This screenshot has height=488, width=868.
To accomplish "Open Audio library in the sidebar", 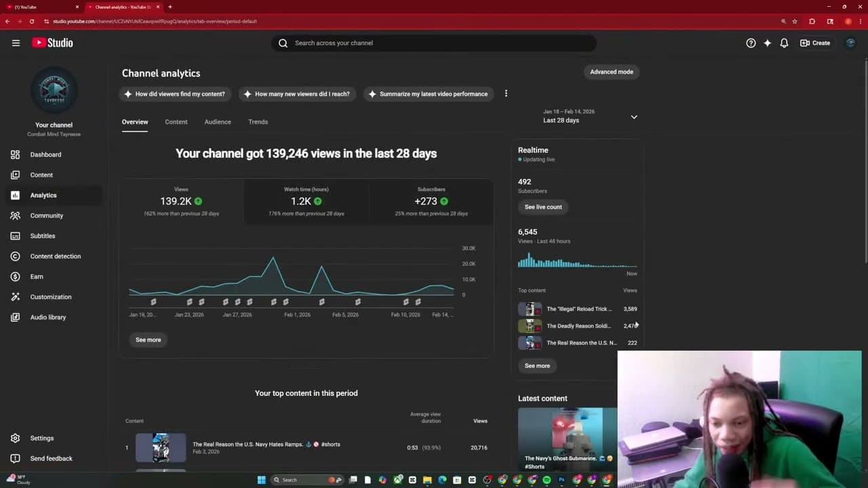I will point(54,317).
